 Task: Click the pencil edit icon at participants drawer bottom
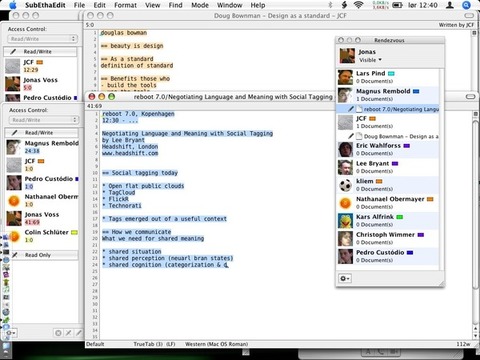(78, 333)
